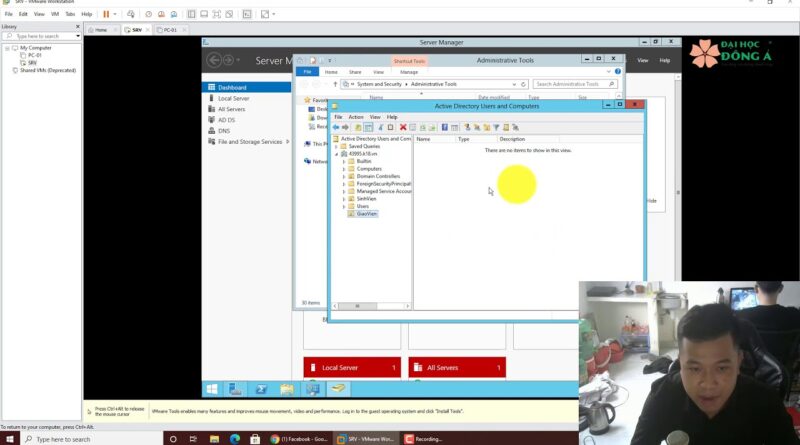Click VMware revert to snapshot icon
The width and height of the screenshot is (800, 445).
click(161, 14)
